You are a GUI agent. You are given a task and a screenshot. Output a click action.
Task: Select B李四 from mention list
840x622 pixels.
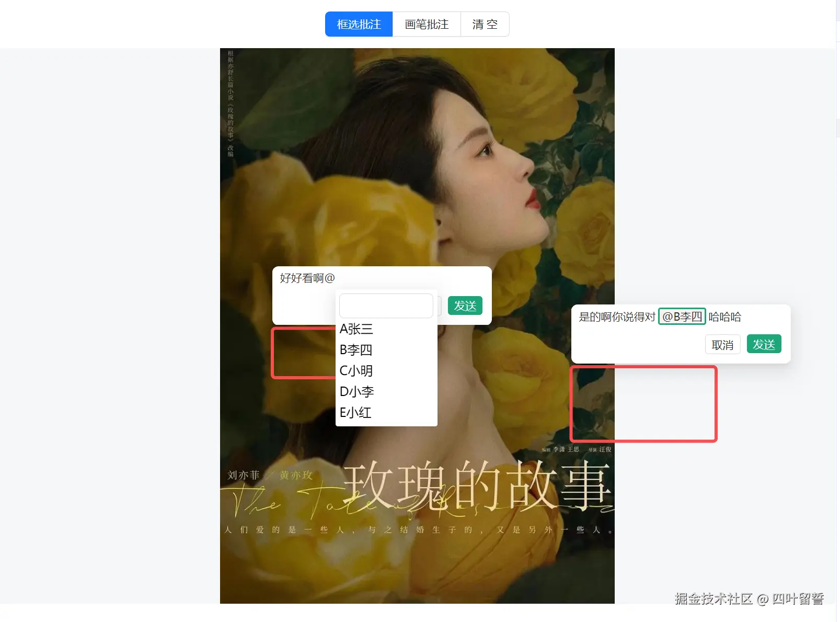coord(386,350)
